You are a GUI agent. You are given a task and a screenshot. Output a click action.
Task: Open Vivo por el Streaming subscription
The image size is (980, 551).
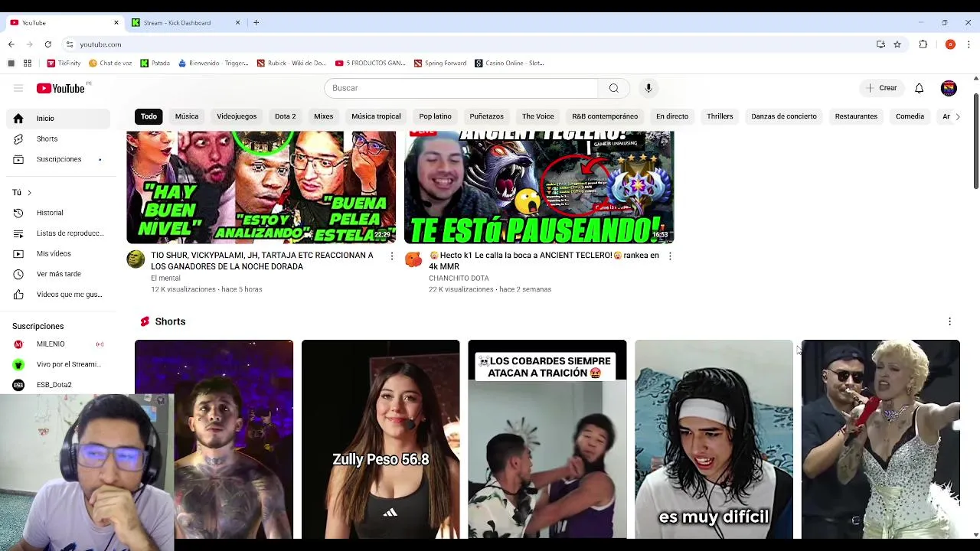click(x=58, y=364)
